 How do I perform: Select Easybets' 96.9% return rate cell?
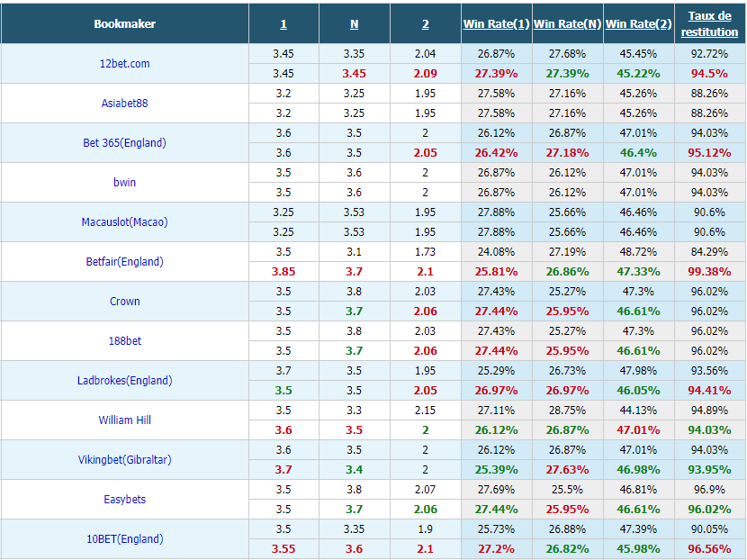[x=710, y=489]
